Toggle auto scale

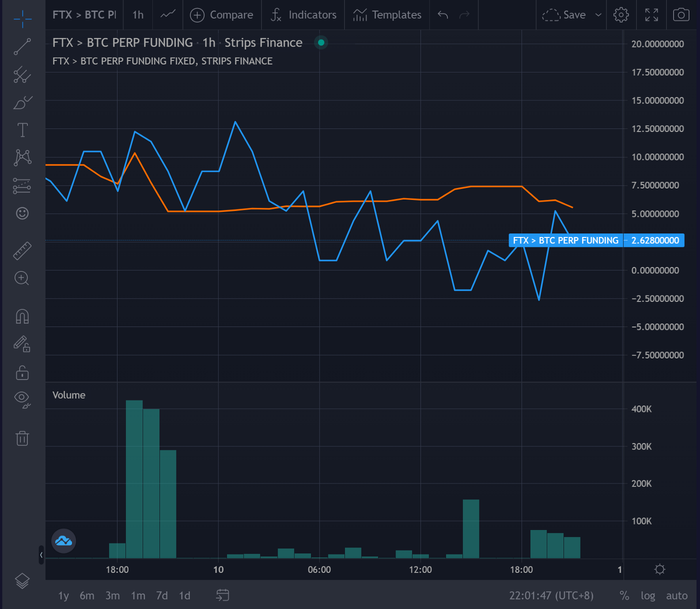(x=676, y=595)
